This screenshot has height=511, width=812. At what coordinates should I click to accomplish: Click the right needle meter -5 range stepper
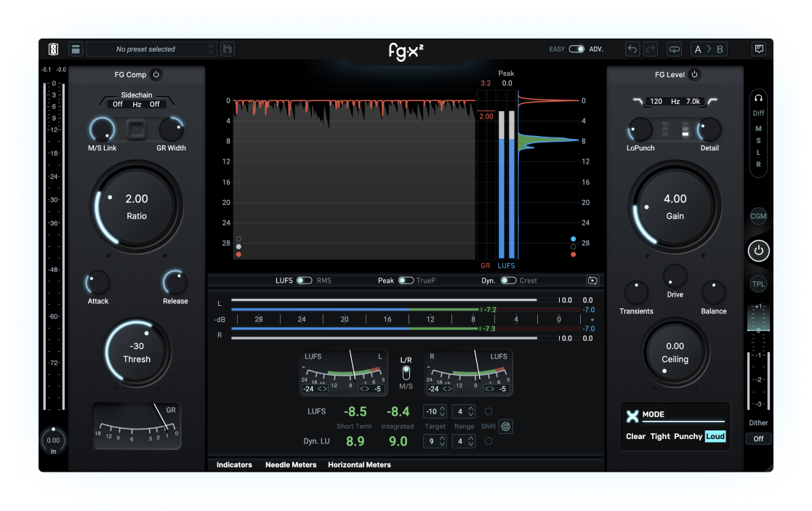(496, 389)
